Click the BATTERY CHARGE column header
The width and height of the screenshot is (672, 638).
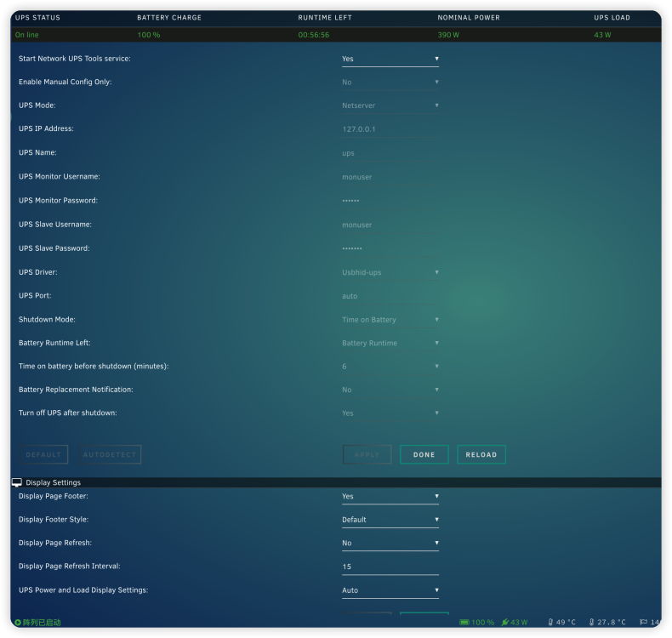coord(169,18)
